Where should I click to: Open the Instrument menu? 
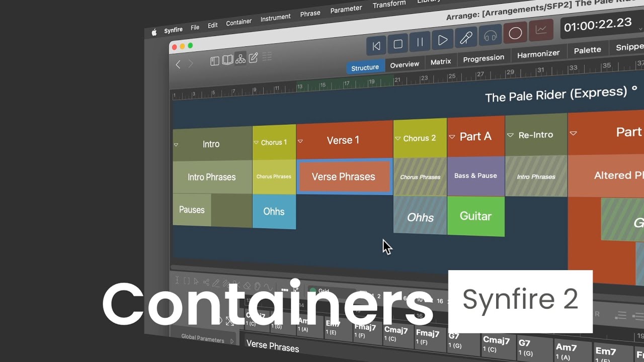click(275, 18)
